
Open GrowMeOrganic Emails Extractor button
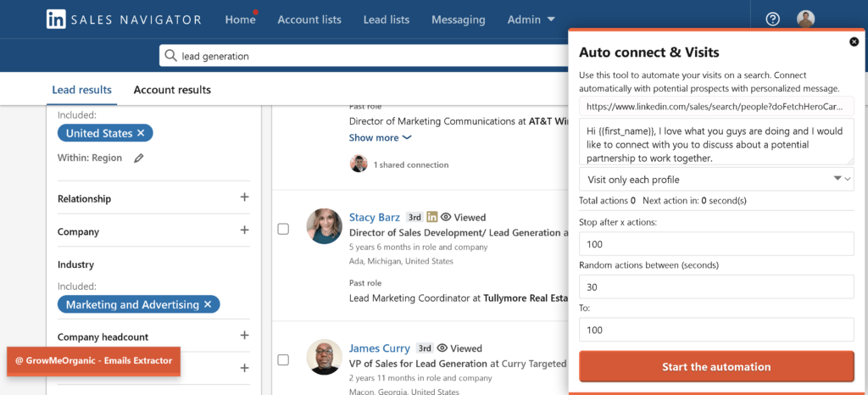pyautogui.click(x=93, y=361)
